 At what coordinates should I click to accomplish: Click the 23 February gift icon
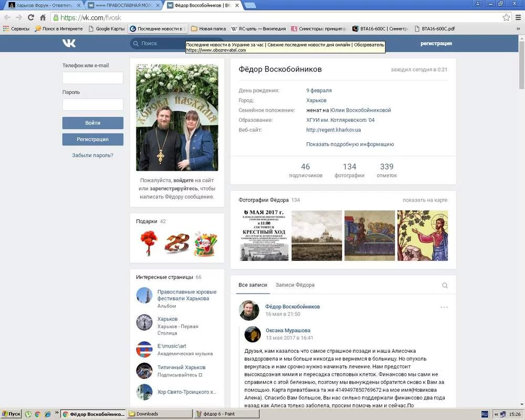click(177, 244)
